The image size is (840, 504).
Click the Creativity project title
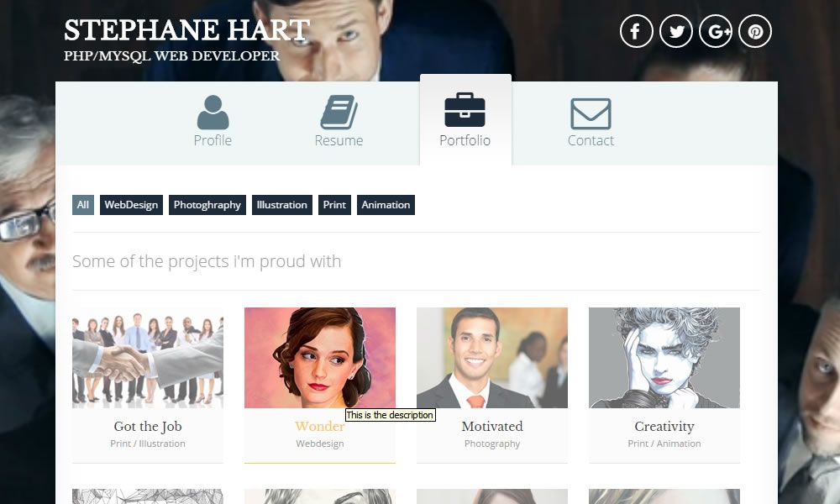[664, 427]
